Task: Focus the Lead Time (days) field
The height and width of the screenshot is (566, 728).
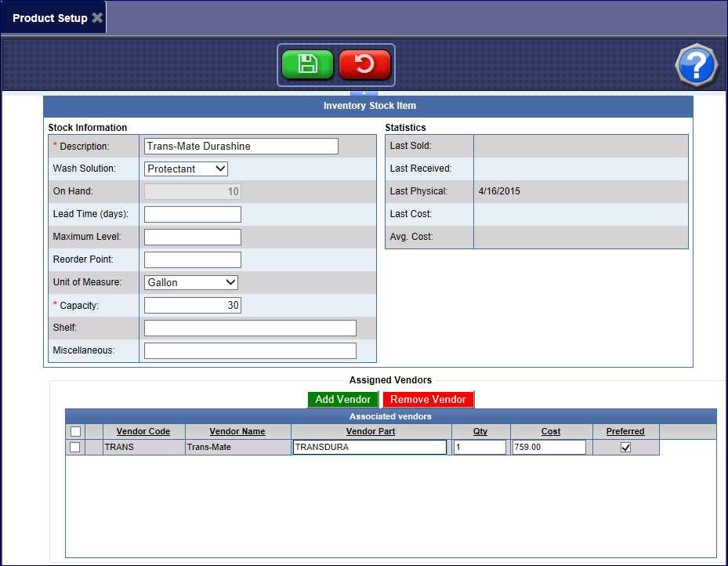Action: point(193,214)
